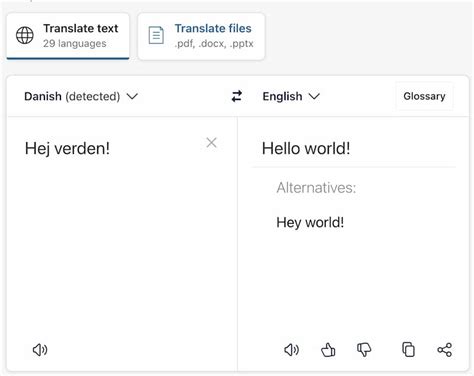The image size is (474, 376).
Task: Share the translation
Action: 444,350
